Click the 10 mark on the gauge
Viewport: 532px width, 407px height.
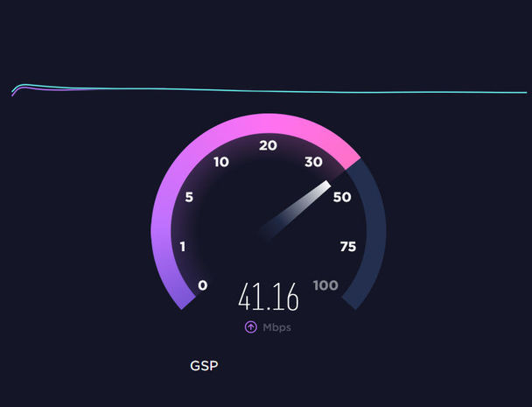[221, 162]
